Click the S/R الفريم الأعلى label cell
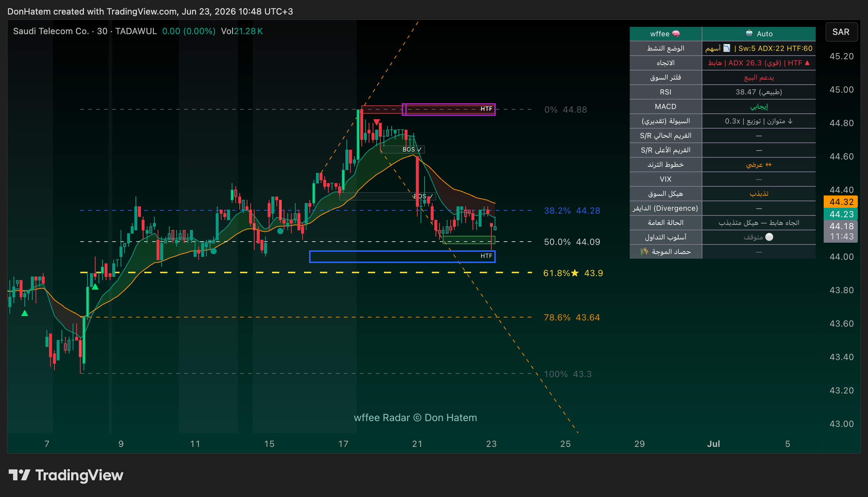The width and height of the screenshot is (868, 497). tap(666, 150)
